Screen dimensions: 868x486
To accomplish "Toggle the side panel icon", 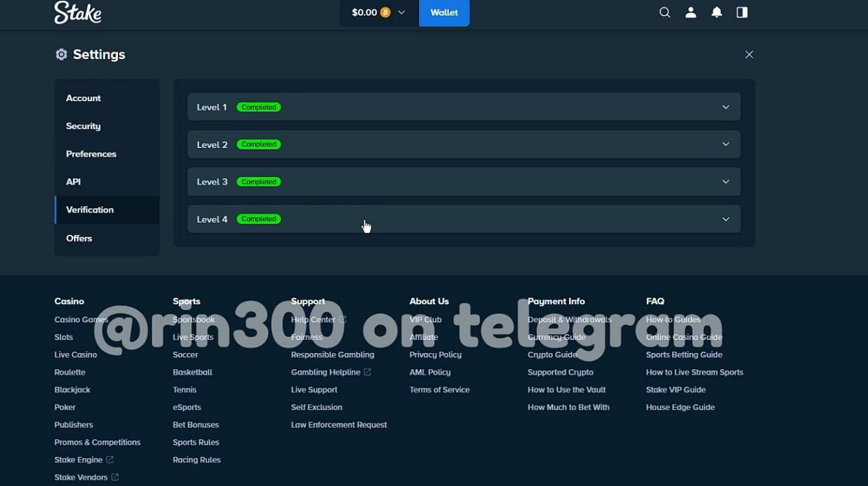I will 742,12.
